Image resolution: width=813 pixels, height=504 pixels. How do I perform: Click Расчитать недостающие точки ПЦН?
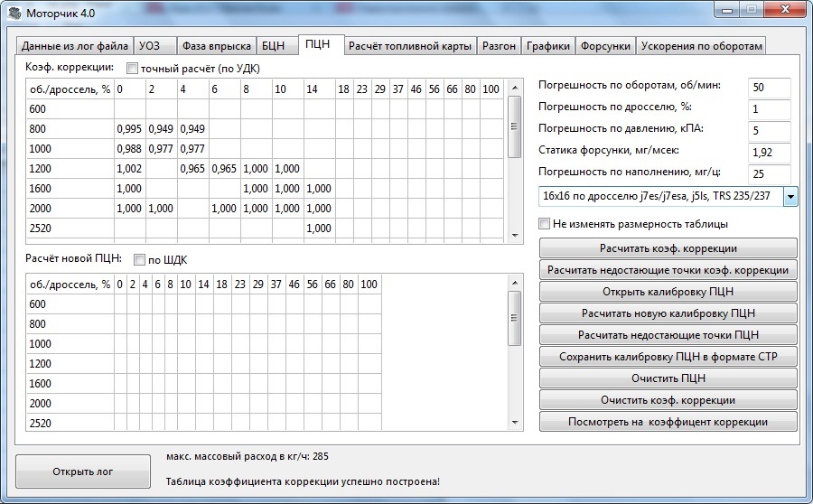668,335
